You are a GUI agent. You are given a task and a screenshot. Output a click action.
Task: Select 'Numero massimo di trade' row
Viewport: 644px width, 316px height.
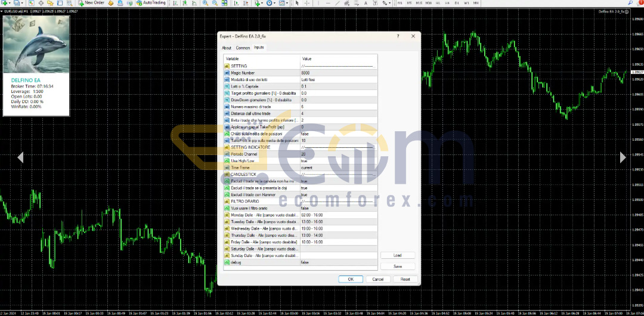tap(300, 107)
